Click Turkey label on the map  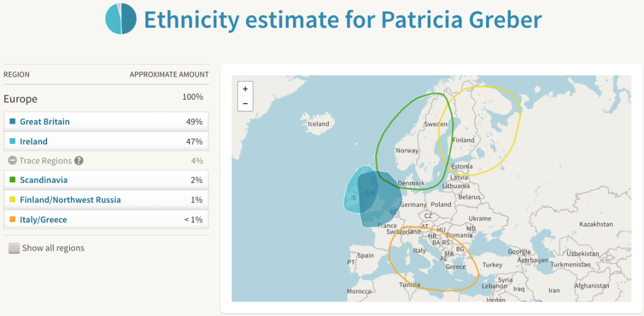(492, 265)
